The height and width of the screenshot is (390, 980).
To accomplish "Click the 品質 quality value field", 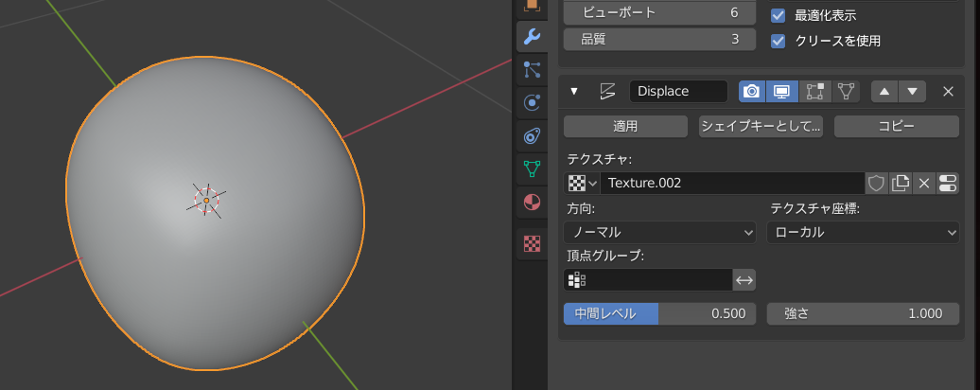I will (x=659, y=40).
